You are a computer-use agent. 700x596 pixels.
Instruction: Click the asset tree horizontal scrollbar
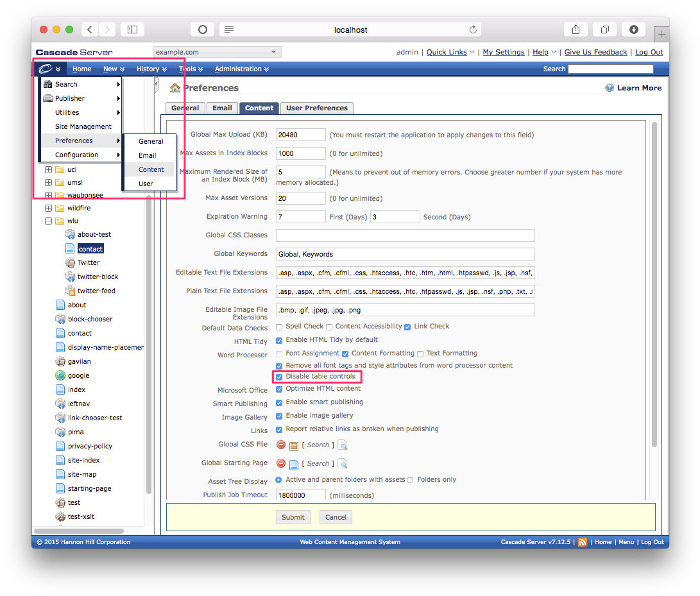point(79,531)
